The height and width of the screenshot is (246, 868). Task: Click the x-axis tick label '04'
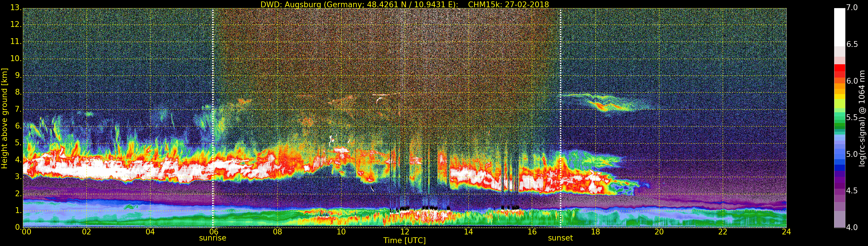click(150, 232)
